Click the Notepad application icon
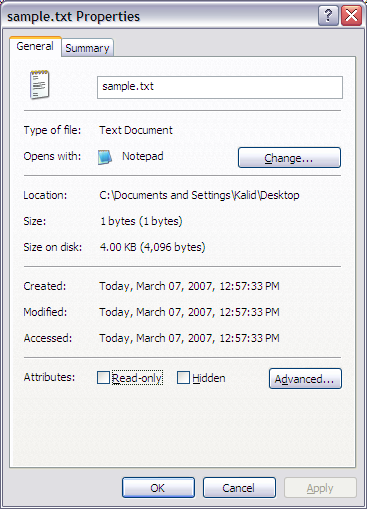This screenshot has width=367, height=509. coord(105,157)
